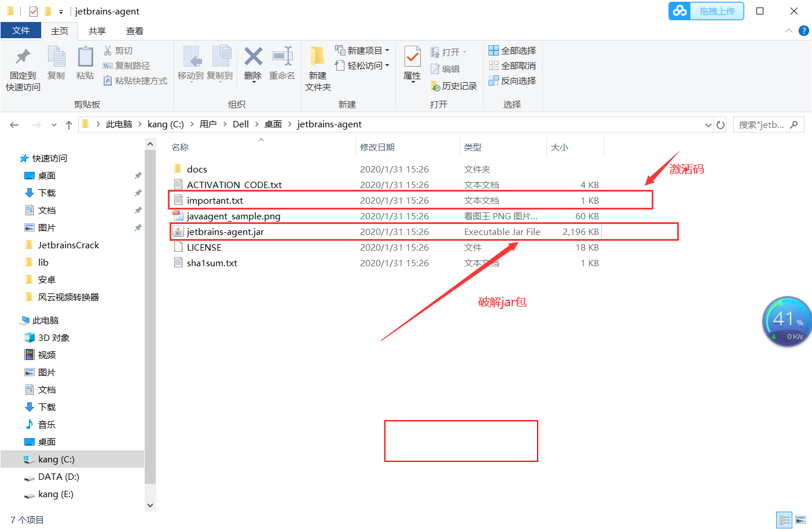Sort by Type (类型) column header

pos(473,148)
